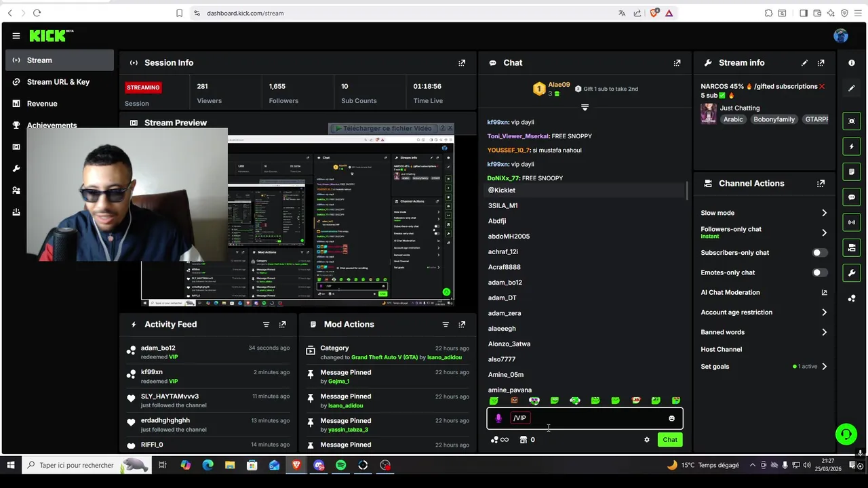Screen dimensions: 868x488
Task: Open Host Channel action
Action: 721,349
